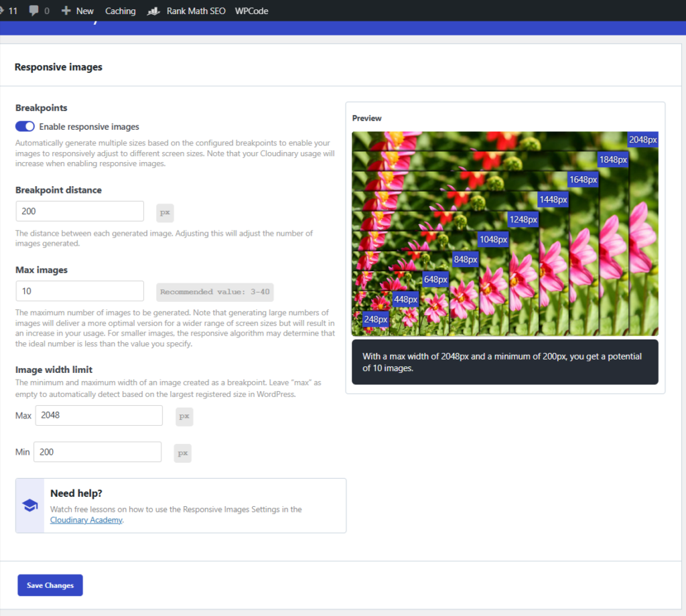
Task: Click the Enable responsive images label
Action: [x=89, y=127]
